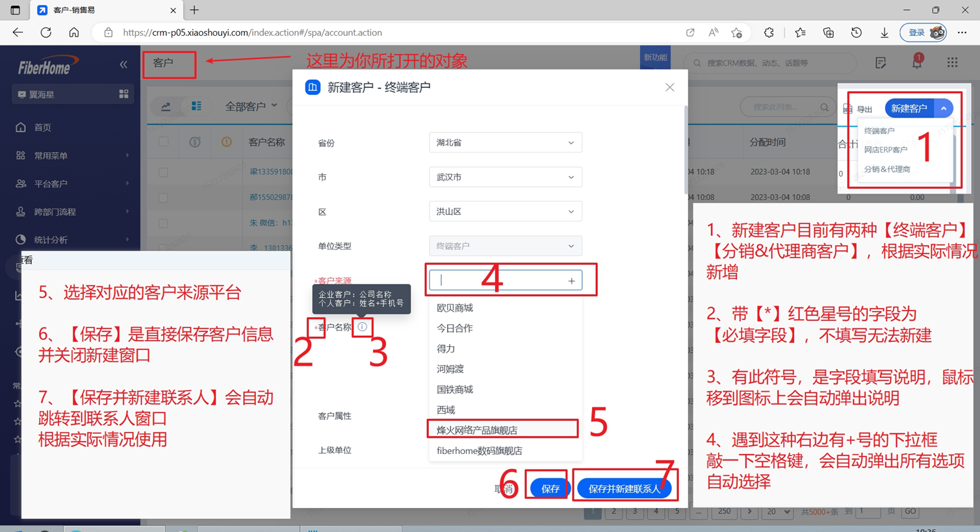Focus the 搜索CRM数据 search box

pos(771,63)
